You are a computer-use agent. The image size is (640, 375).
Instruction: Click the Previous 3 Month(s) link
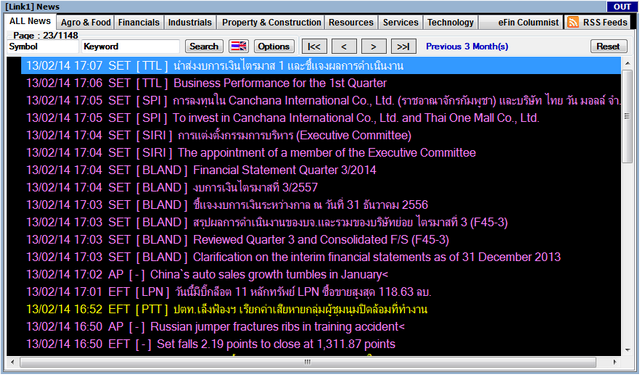[x=467, y=47]
